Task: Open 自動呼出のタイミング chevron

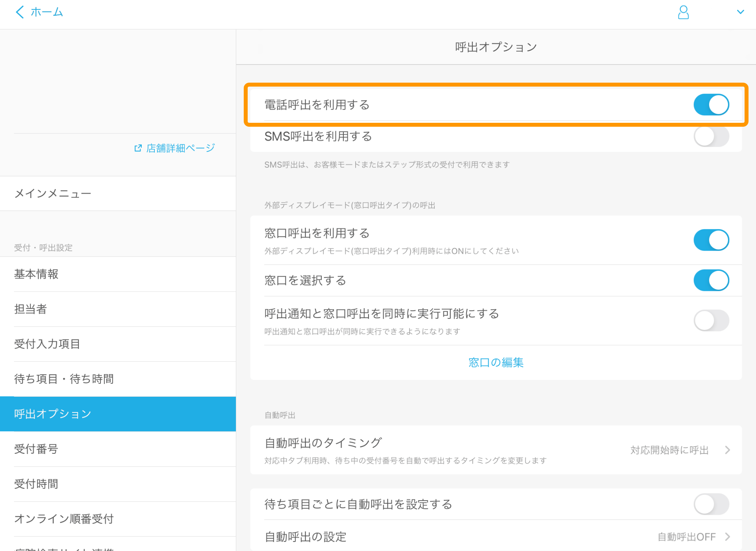Action: (x=727, y=450)
